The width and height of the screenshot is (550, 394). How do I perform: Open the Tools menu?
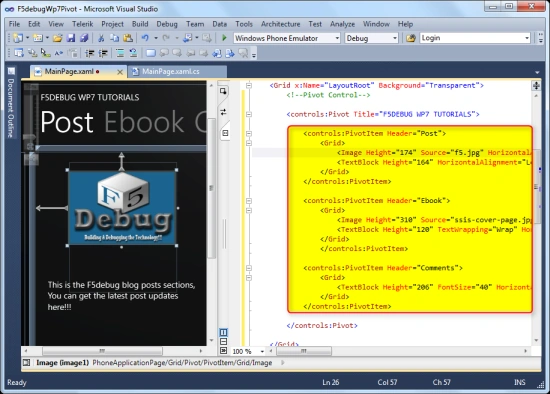click(244, 24)
